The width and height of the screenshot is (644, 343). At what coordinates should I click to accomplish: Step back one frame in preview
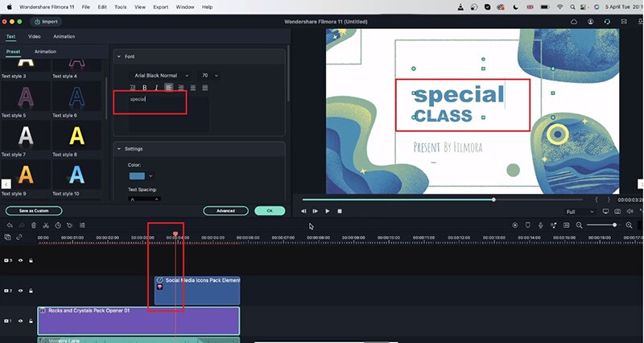pyautogui.click(x=303, y=211)
